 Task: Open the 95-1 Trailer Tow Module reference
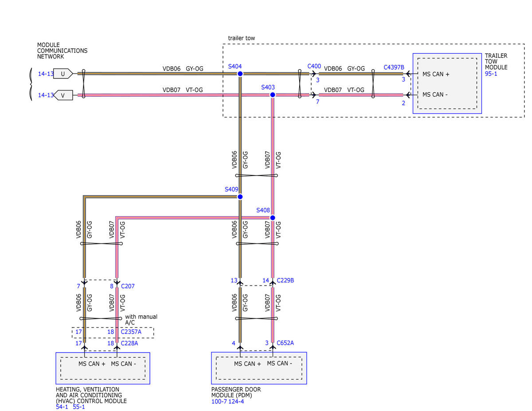tap(491, 74)
